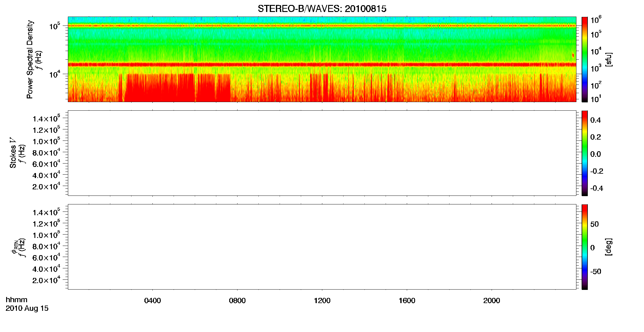Screen dimensions: 644x332
Task: Click the small red spot near spectrogram right edge
Action: 573,55
